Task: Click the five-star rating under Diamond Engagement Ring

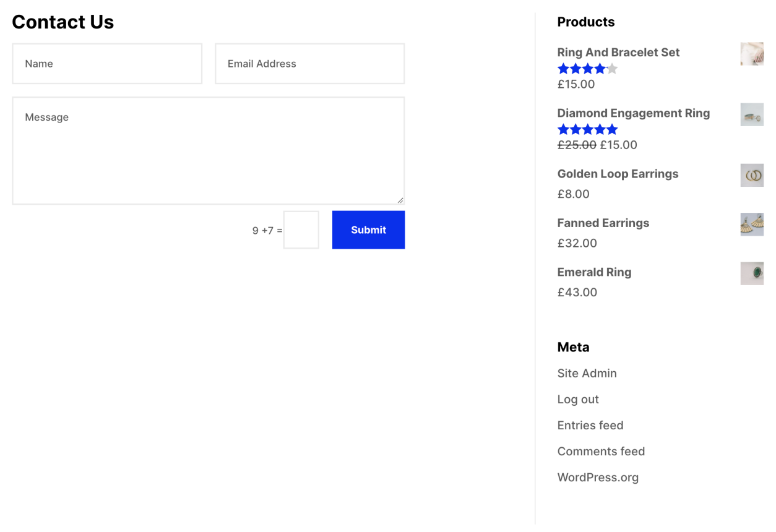Action: click(587, 129)
